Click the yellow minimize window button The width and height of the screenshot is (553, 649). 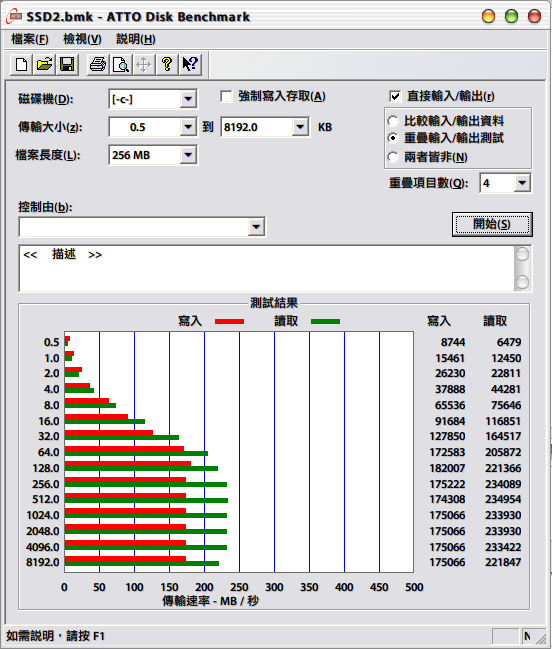[x=488, y=17]
